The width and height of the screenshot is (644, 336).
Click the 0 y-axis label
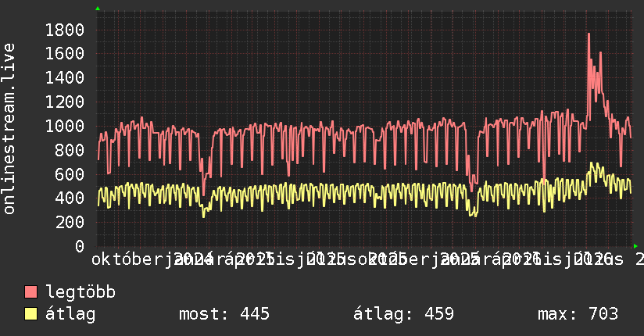coord(80,246)
